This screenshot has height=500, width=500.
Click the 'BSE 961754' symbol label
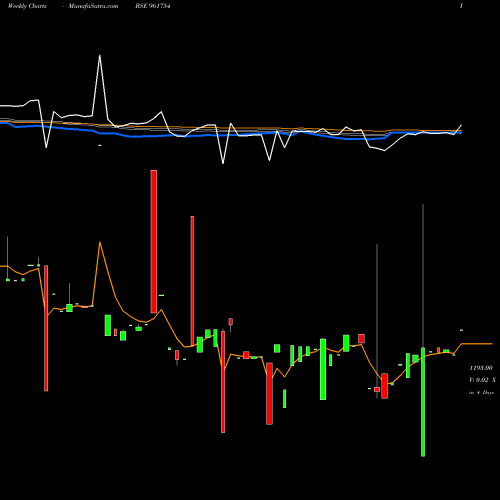click(x=153, y=6)
